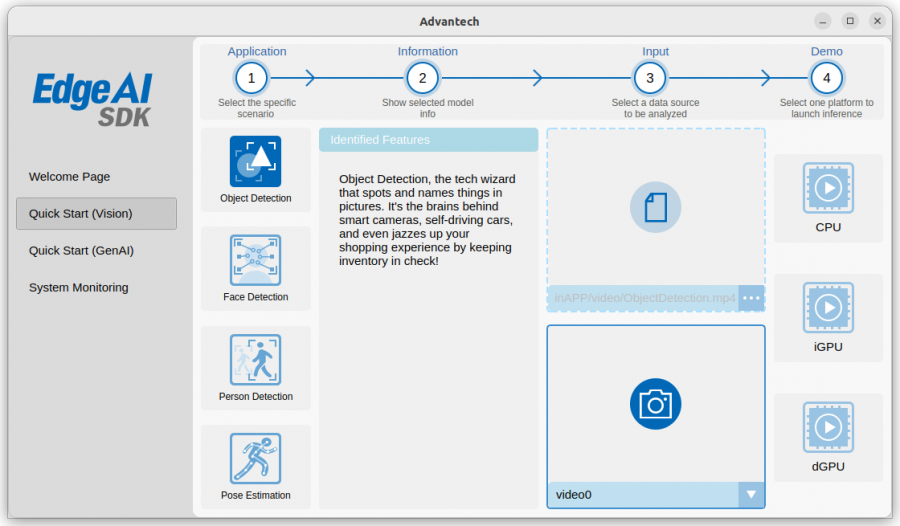The width and height of the screenshot is (900, 526).
Task: Launch inference on the dGPU platform
Action: point(828,427)
